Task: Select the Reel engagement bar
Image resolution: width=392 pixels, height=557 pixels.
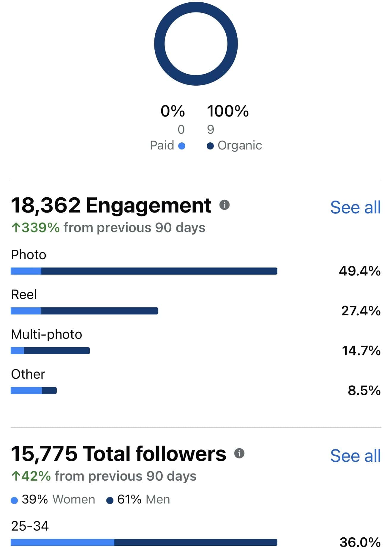Action: point(84,311)
